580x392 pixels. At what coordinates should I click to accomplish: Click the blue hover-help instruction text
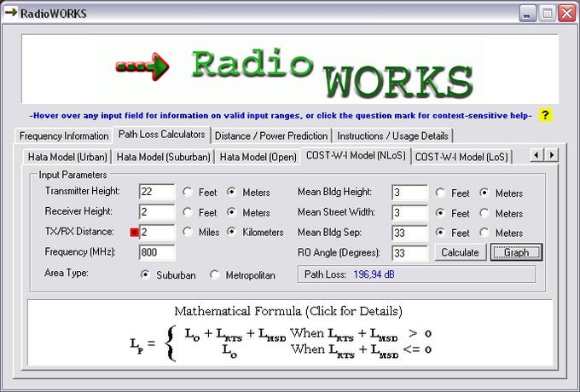(281, 116)
